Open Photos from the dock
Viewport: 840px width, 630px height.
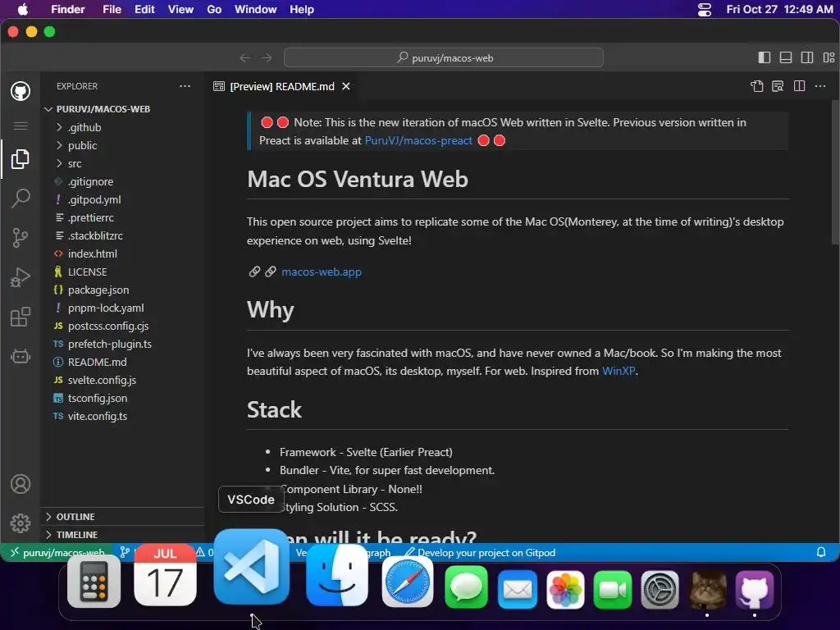click(566, 589)
